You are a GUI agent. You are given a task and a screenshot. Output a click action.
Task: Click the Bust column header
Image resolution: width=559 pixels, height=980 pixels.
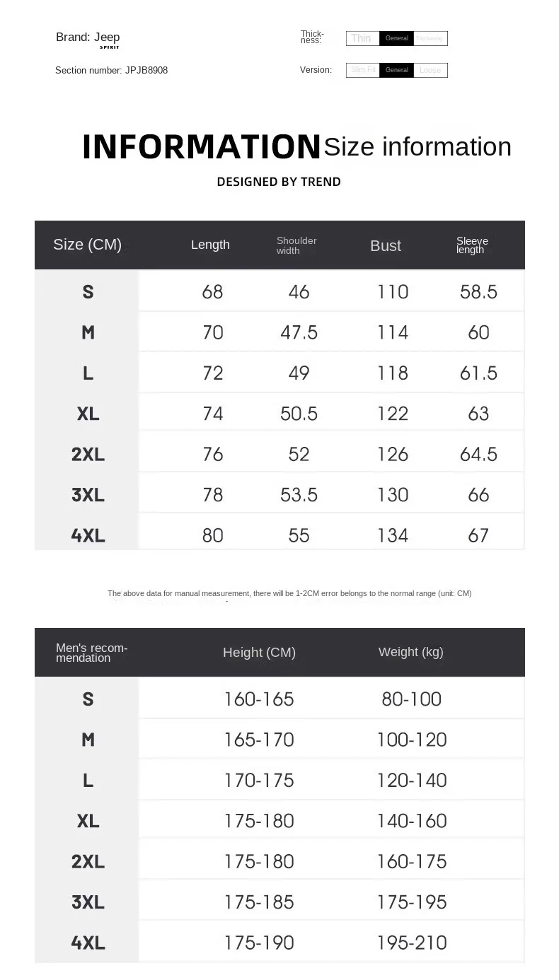coord(386,245)
